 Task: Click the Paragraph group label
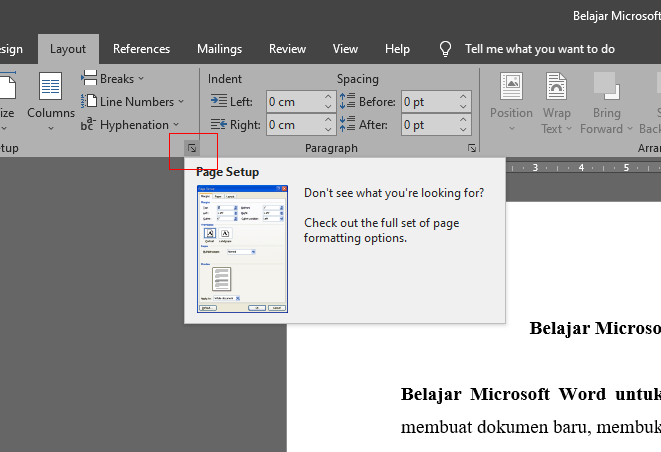click(x=331, y=148)
